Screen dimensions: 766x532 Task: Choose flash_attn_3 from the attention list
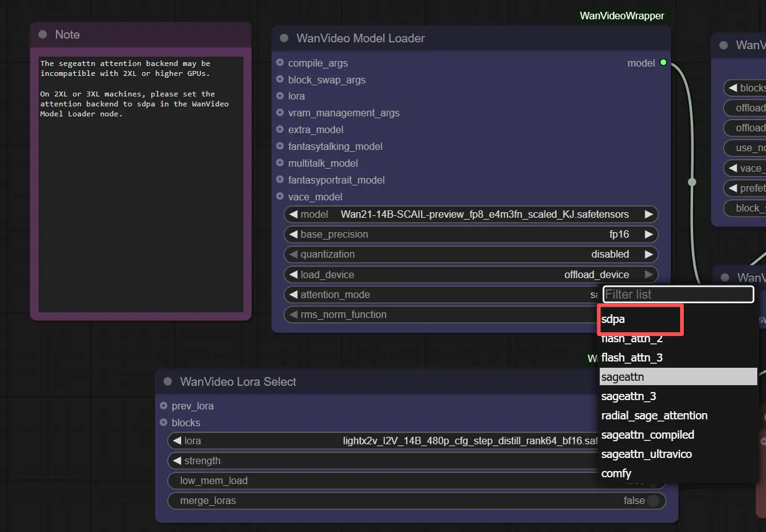[x=632, y=357]
